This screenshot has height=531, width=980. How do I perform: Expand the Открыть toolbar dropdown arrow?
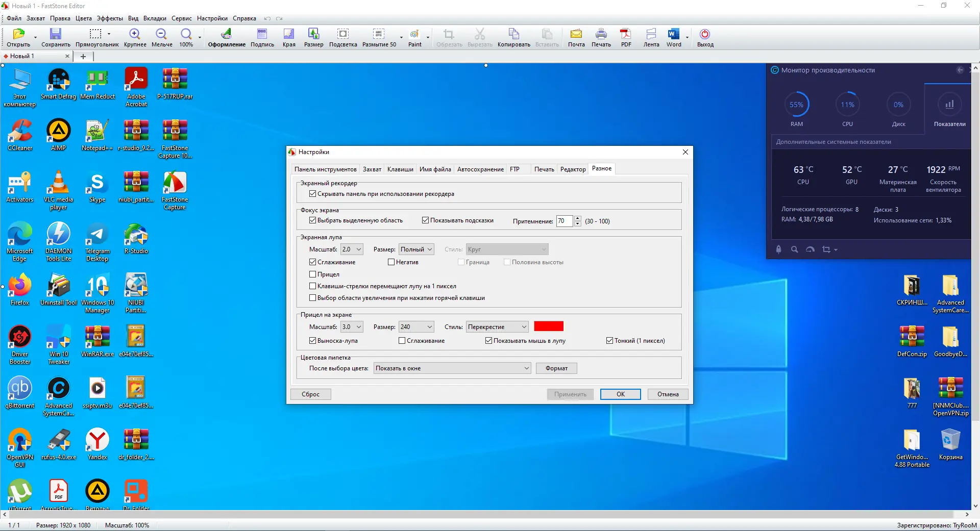point(35,37)
